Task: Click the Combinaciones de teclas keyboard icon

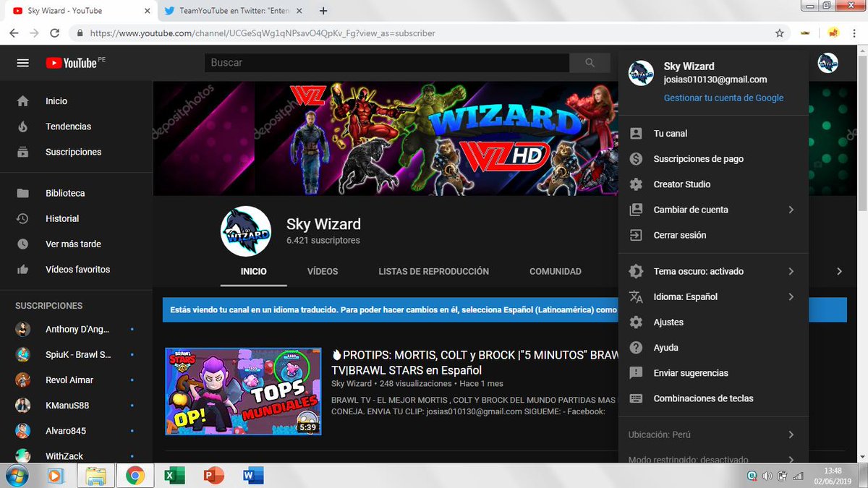Action: [636, 398]
